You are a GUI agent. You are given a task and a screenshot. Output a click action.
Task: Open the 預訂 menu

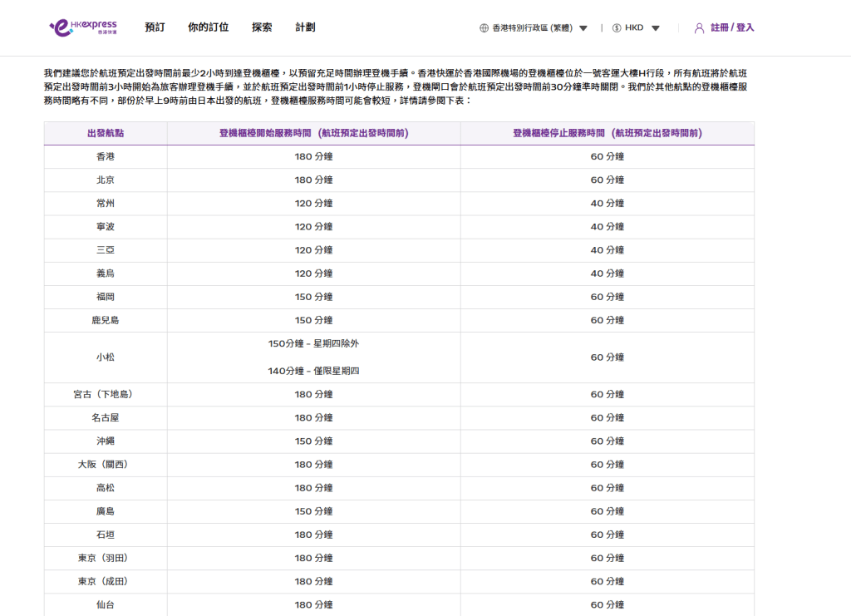tap(155, 27)
